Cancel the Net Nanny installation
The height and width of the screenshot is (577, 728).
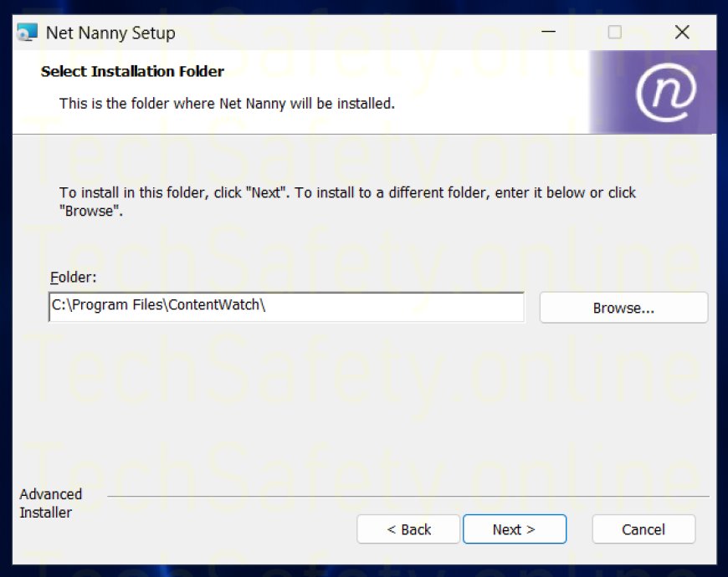(643, 529)
